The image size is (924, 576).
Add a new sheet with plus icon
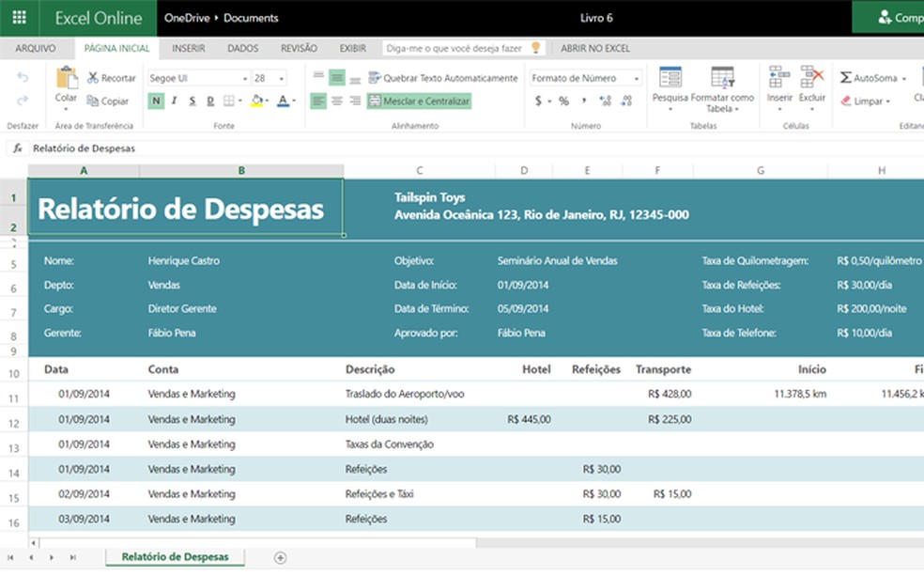tap(280, 557)
